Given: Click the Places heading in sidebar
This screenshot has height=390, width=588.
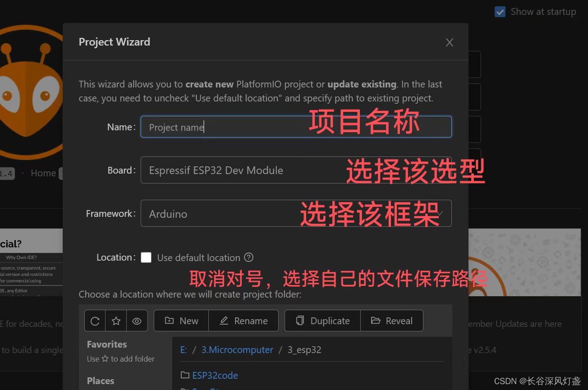Looking at the screenshot, I should coord(101,381).
